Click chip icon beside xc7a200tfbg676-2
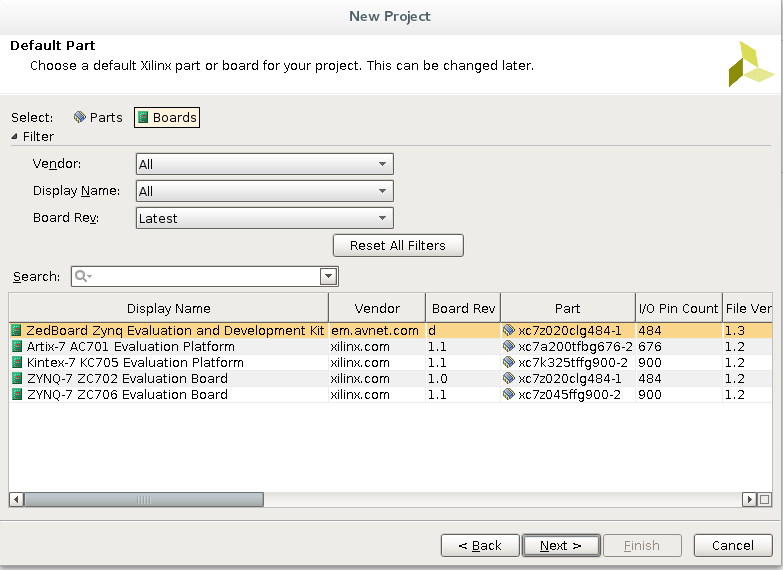The width and height of the screenshot is (783, 570). point(509,346)
